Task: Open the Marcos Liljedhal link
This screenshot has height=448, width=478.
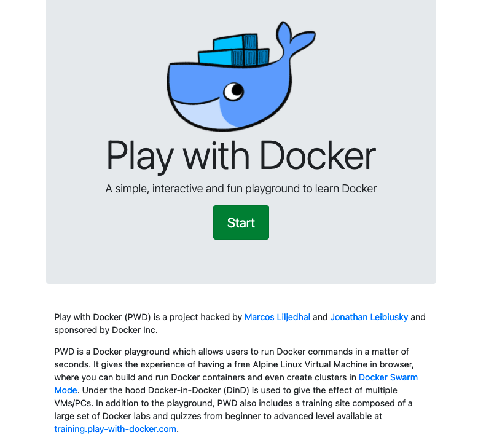Action: (x=277, y=317)
